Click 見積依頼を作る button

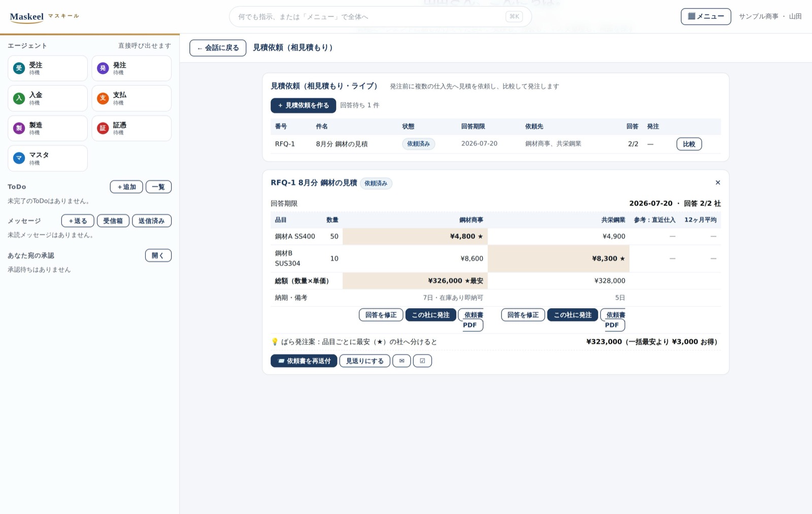(x=303, y=106)
